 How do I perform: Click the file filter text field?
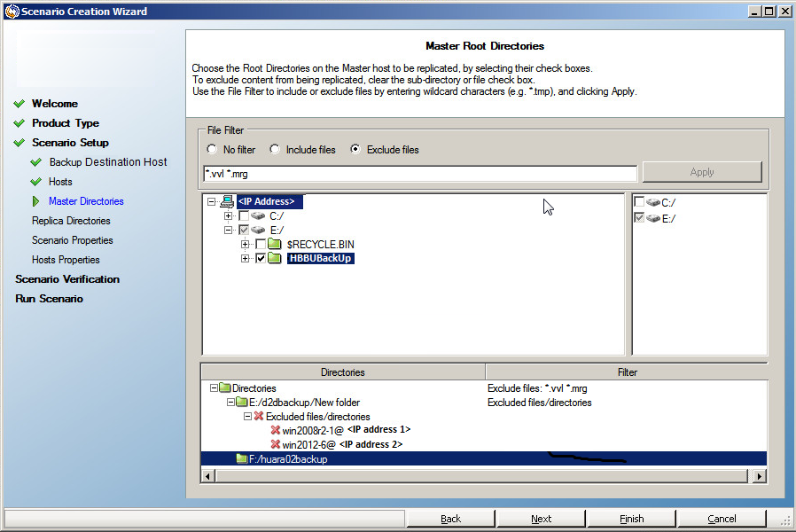click(420, 174)
